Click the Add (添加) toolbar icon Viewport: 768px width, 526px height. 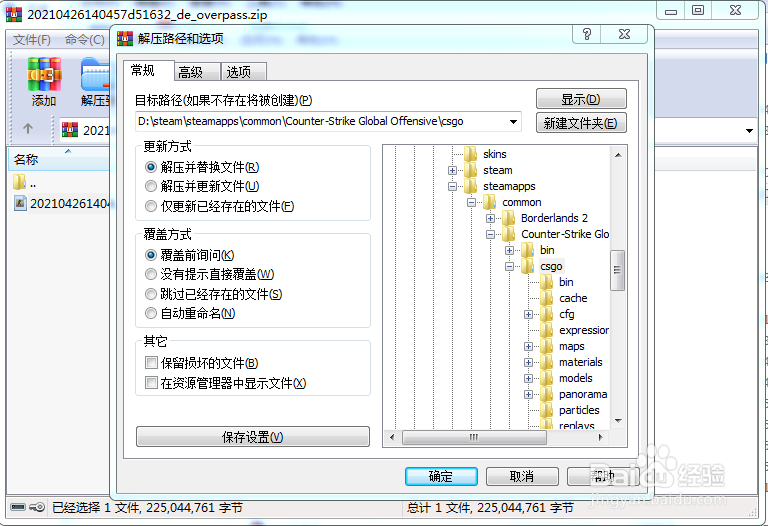coord(44,74)
